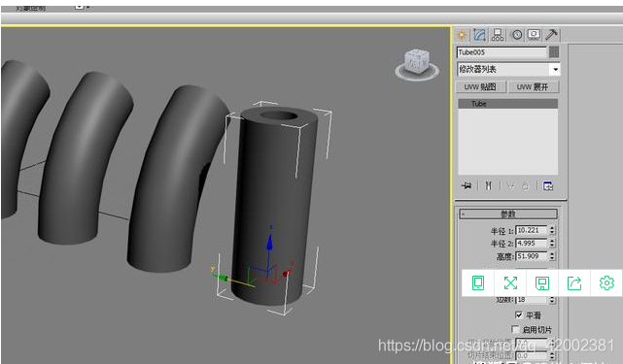623x364 pixels.
Task: Open Configure Modifier Sets icon
Action: coord(548,185)
